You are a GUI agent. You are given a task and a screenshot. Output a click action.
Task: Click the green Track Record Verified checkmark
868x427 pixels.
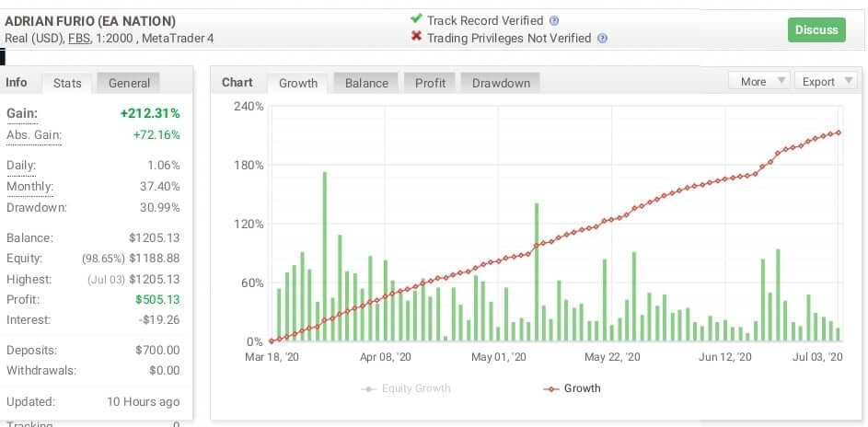click(416, 19)
